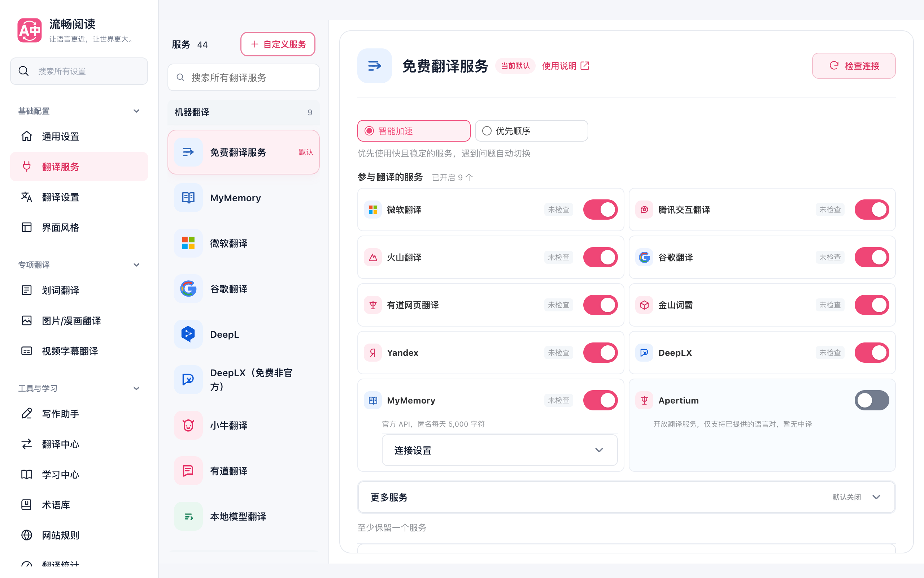Click the 微软翻译 Microsoft logo in service list

pos(188,243)
